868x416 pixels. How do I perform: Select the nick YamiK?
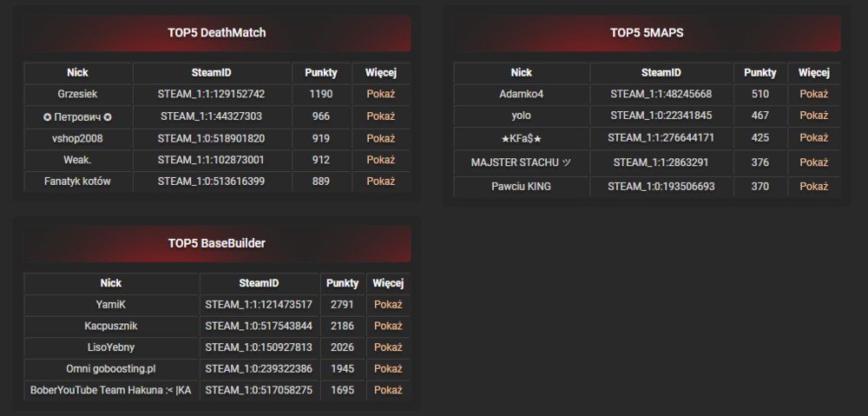click(x=111, y=305)
